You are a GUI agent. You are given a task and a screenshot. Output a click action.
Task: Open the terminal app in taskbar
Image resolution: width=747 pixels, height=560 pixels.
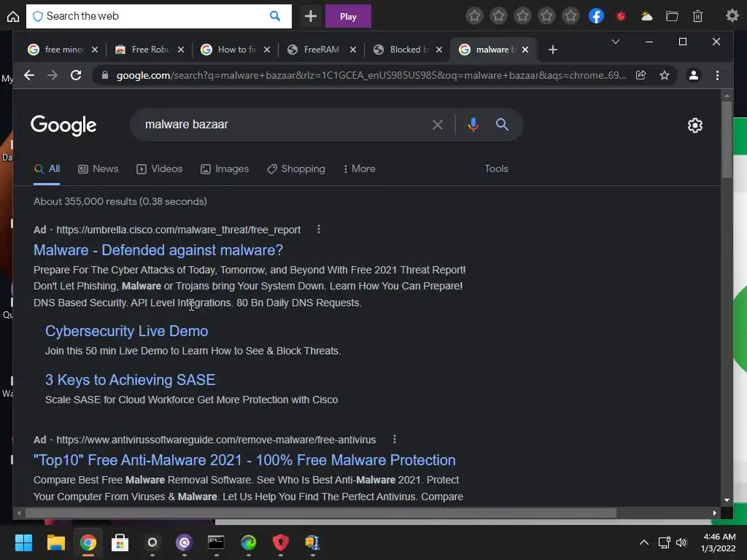[216, 542]
